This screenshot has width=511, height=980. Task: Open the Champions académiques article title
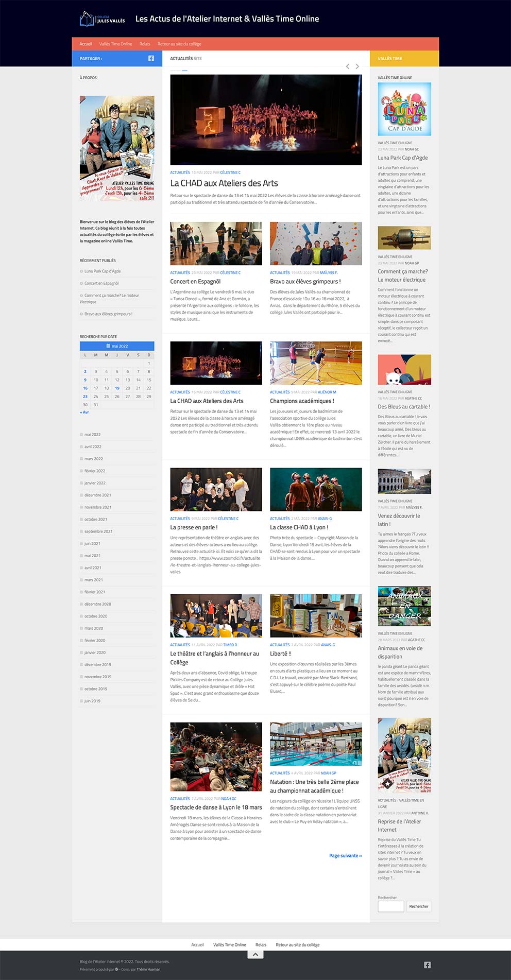click(x=302, y=401)
